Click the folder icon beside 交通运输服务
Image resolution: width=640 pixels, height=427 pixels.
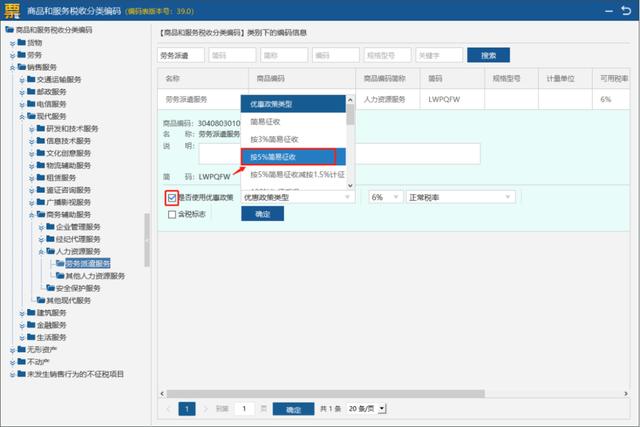pos(31,79)
